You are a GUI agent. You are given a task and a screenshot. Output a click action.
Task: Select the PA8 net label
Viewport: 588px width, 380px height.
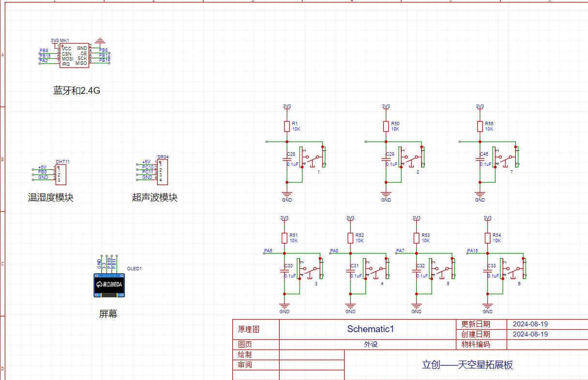334,250
